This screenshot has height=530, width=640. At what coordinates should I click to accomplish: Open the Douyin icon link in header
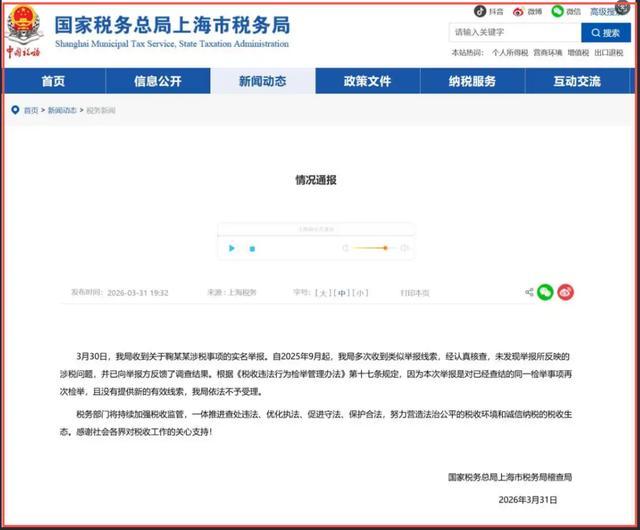[x=480, y=11]
